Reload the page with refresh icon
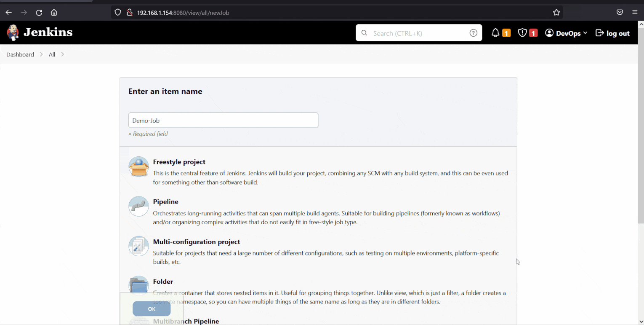 point(39,13)
